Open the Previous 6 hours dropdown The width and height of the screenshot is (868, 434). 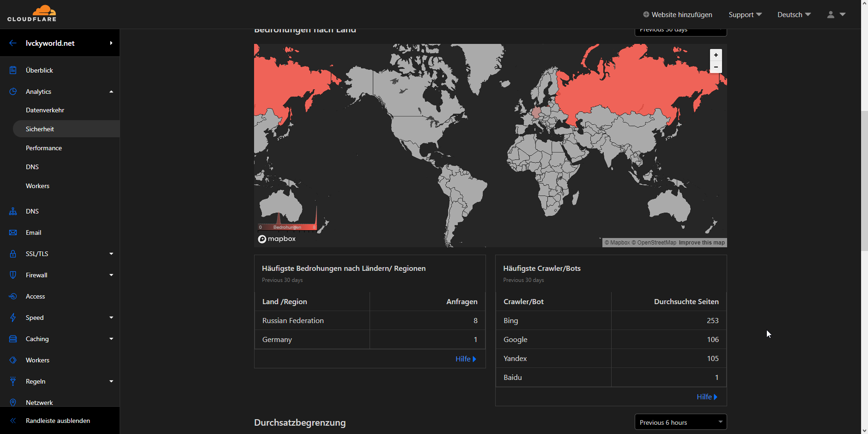(680, 422)
